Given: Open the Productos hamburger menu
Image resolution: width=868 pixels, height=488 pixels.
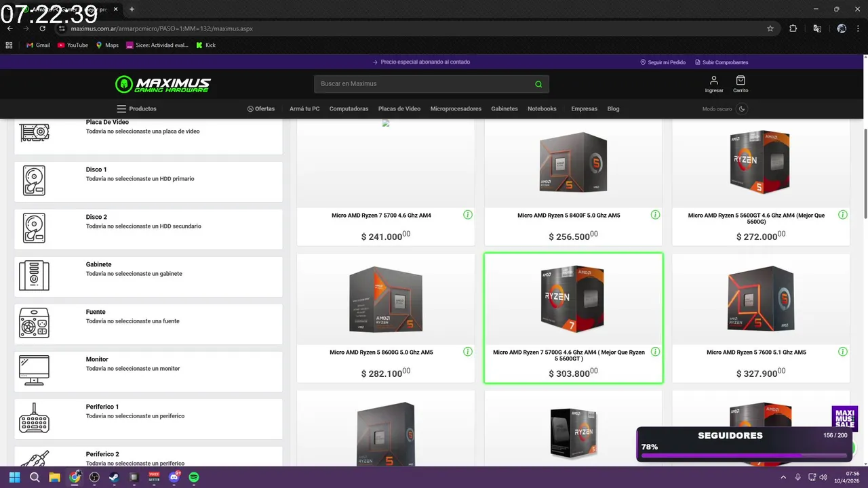Looking at the screenshot, I should [136, 108].
